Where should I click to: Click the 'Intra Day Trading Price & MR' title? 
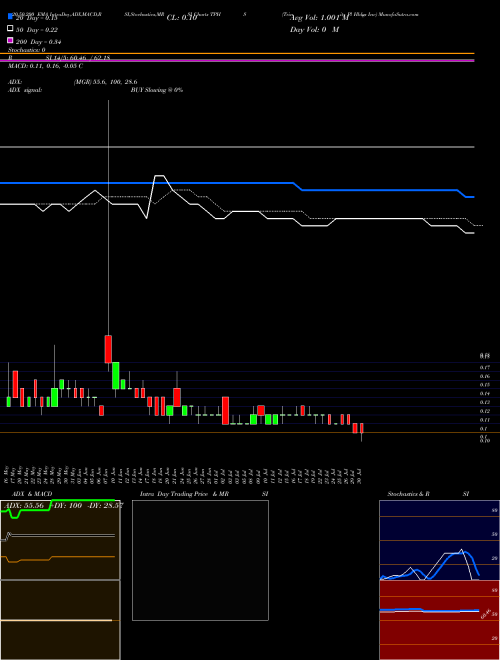point(184,494)
